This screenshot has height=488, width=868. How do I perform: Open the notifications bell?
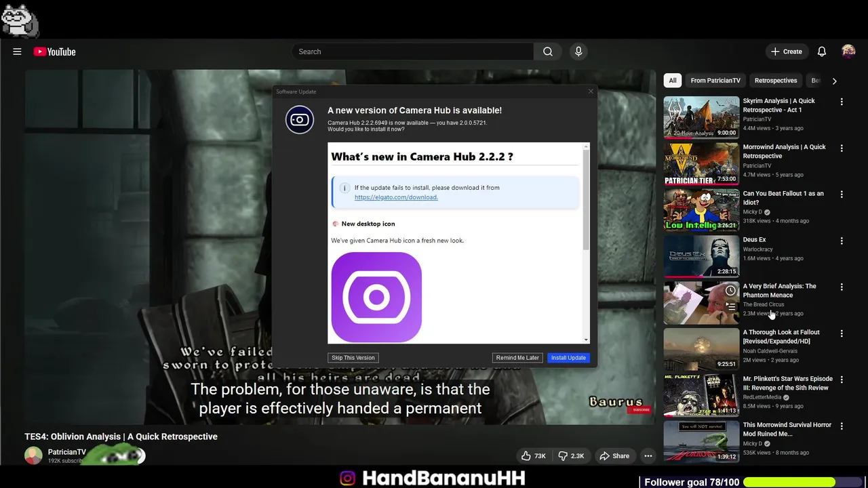821,52
